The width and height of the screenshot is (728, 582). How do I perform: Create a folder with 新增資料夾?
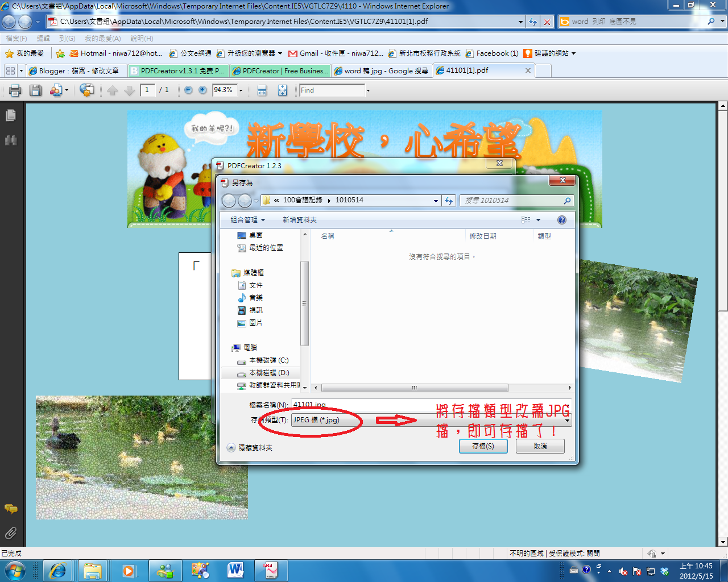tap(301, 220)
